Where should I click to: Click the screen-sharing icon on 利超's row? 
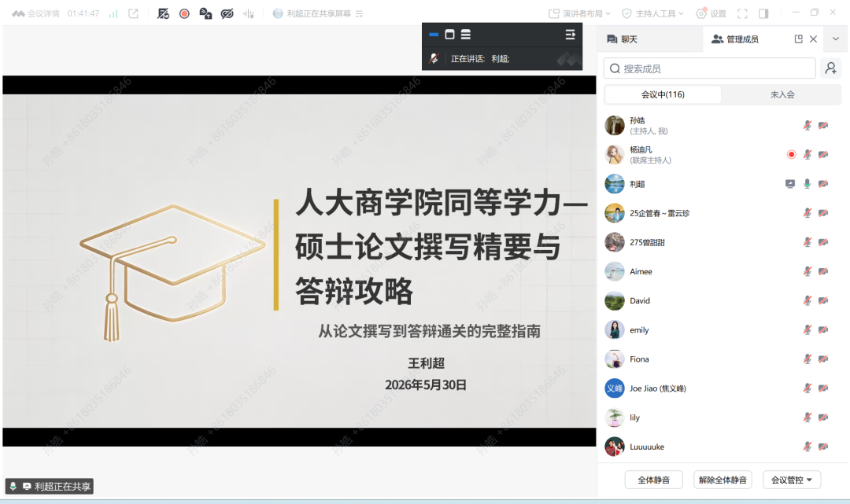pos(790,184)
